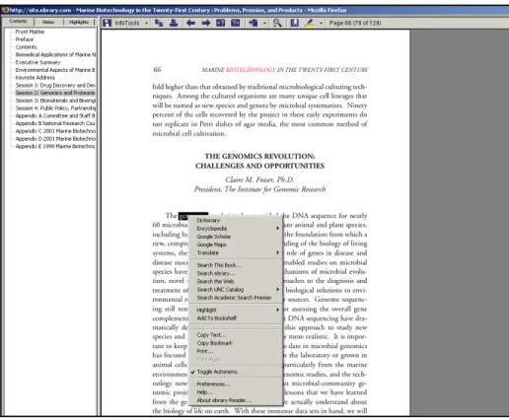Image resolution: width=509 pixels, height=420 pixels.
Task: Click the heading THE GENOMICS REVOLUTION:
Action: 259,156
